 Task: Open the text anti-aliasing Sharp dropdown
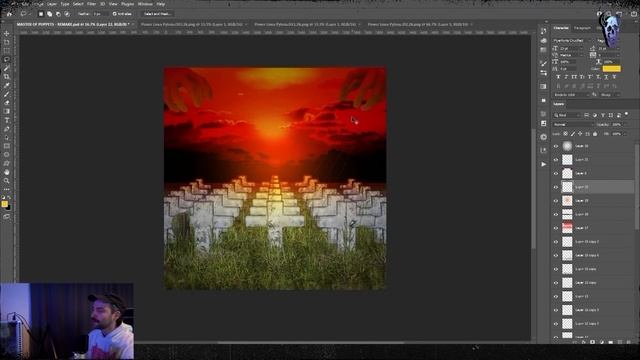pyautogui.click(x=610, y=95)
